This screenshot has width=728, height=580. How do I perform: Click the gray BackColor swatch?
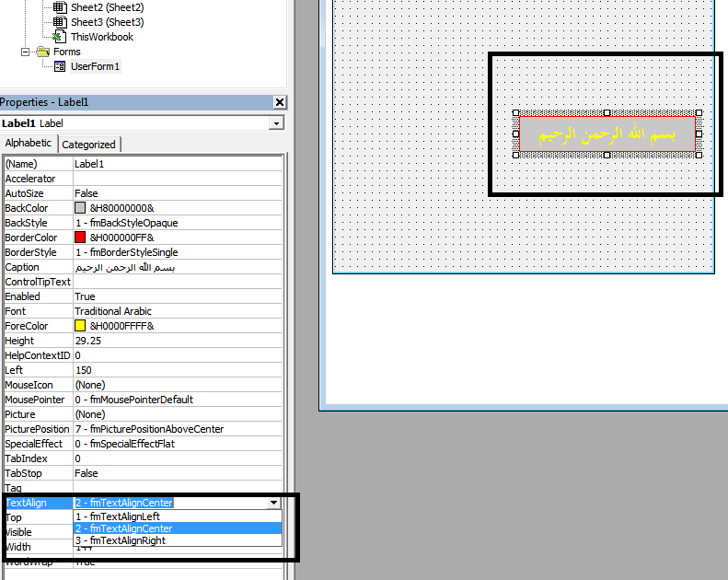click(80, 208)
